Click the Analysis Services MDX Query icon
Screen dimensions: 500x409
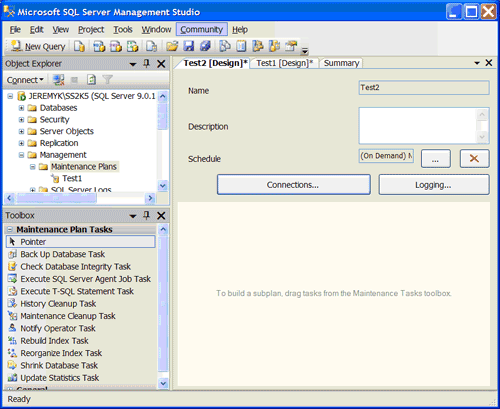click(x=99, y=46)
